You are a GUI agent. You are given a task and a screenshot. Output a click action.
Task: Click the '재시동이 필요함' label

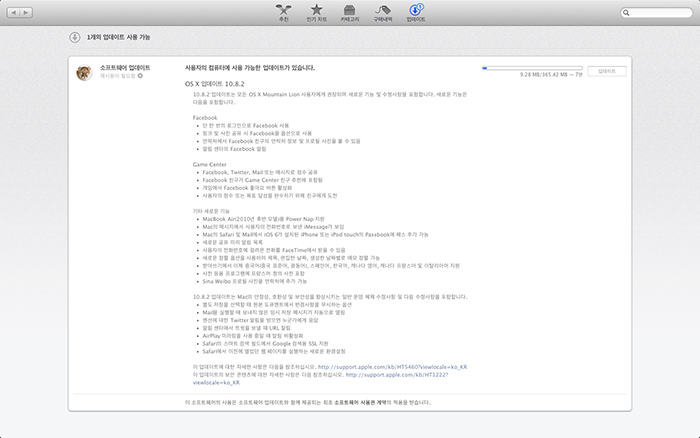click(x=117, y=76)
